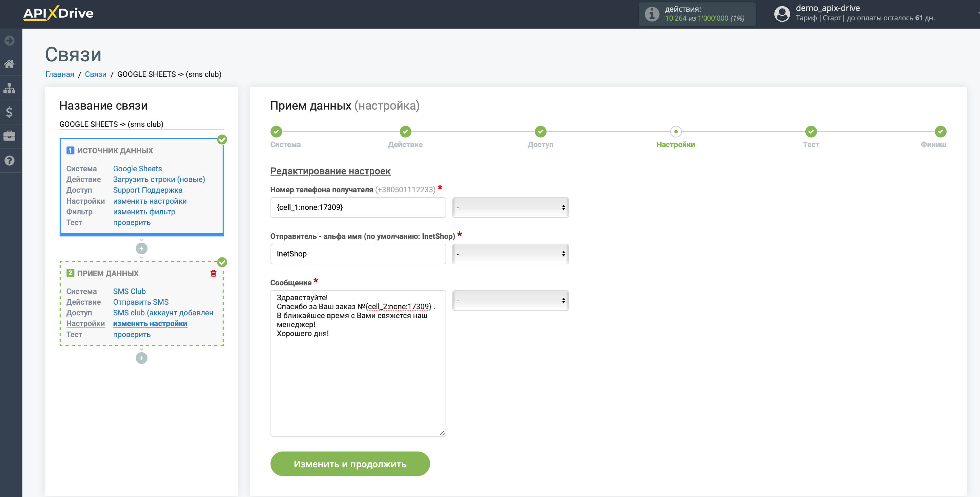Click изменить фильтр link
This screenshot has height=497, width=980.
144,212
